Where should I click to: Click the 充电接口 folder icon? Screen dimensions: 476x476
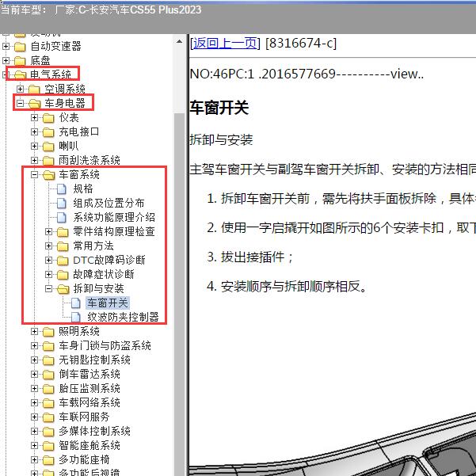tap(48, 132)
